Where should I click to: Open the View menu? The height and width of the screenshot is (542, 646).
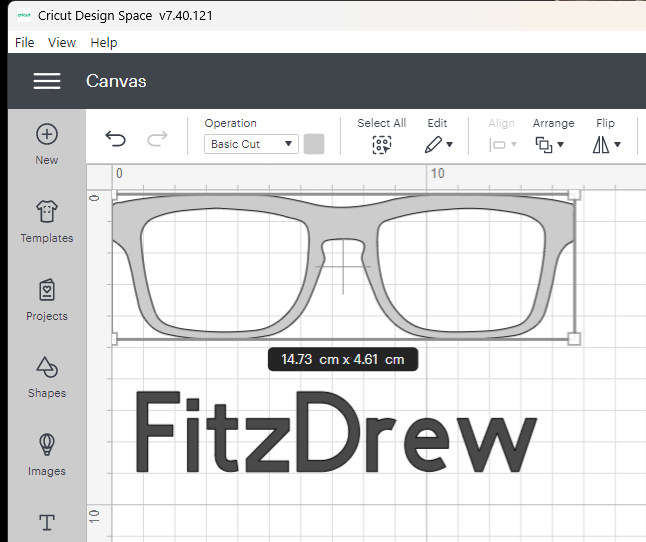click(62, 42)
